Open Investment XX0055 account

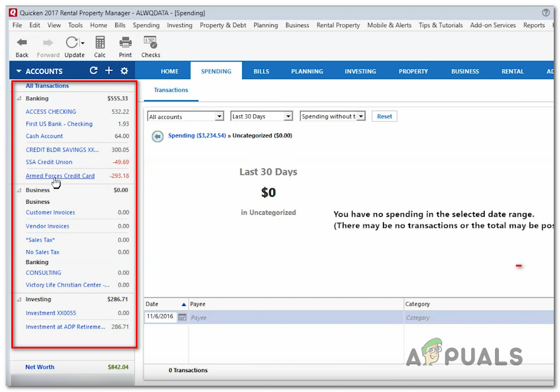point(51,313)
